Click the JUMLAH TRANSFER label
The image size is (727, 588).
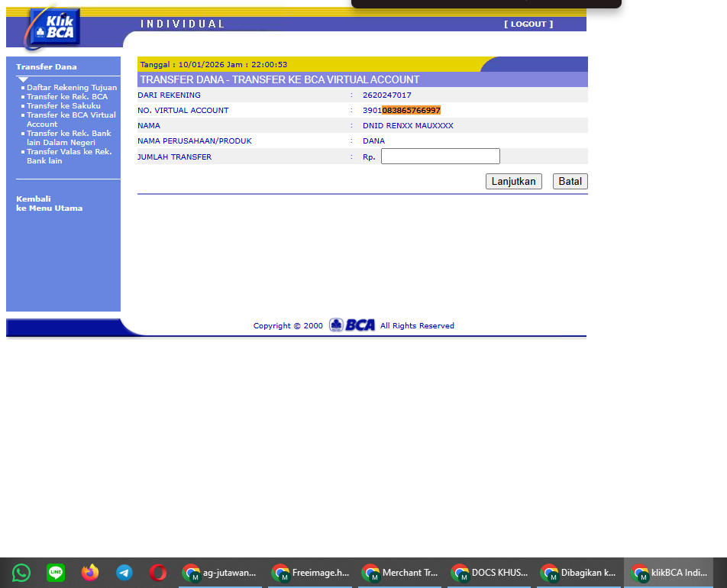[x=174, y=157]
